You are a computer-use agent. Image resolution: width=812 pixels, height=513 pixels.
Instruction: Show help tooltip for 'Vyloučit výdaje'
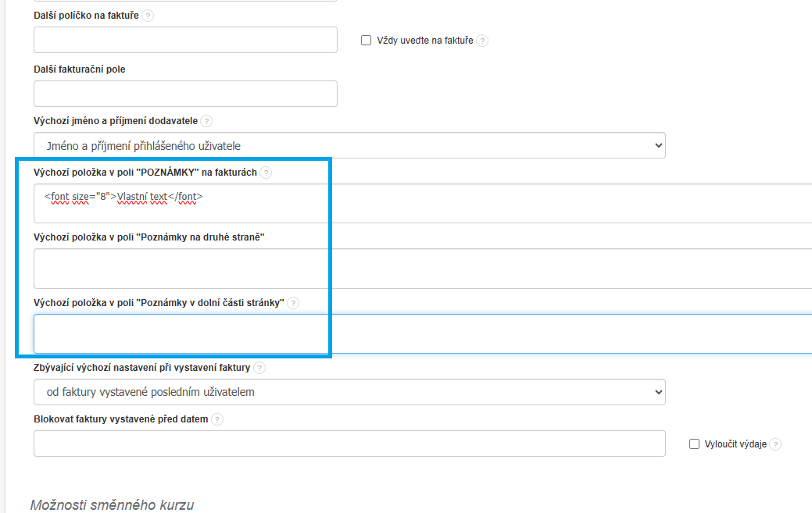click(x=775, y=444)
